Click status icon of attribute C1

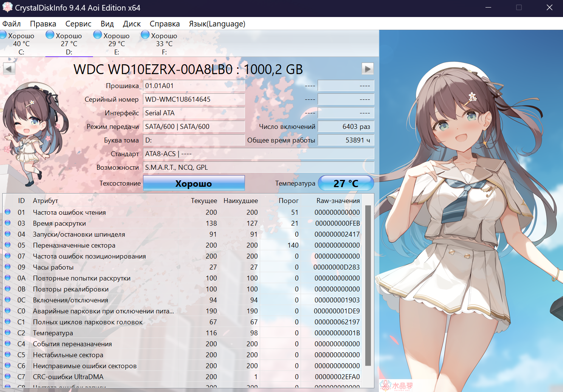pos(8,321)
